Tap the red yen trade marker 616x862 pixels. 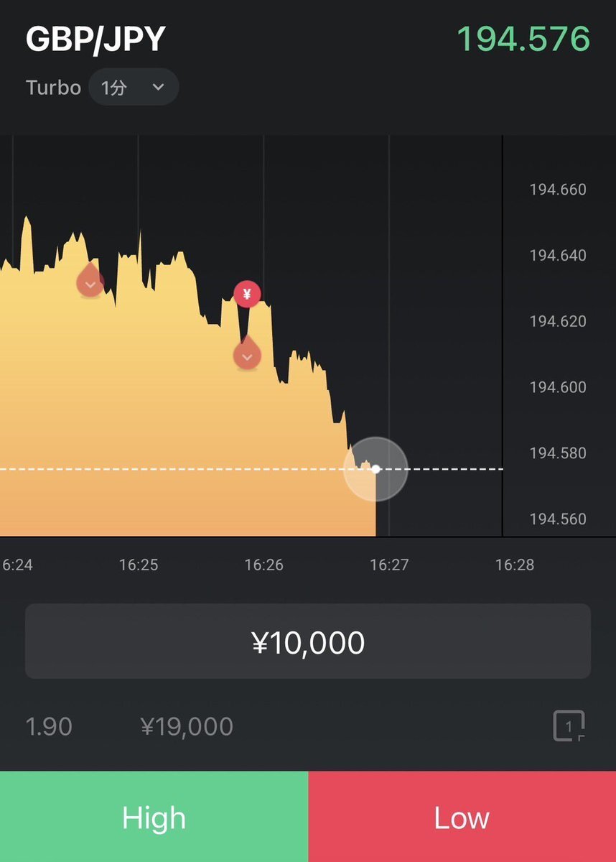point(247,293)
